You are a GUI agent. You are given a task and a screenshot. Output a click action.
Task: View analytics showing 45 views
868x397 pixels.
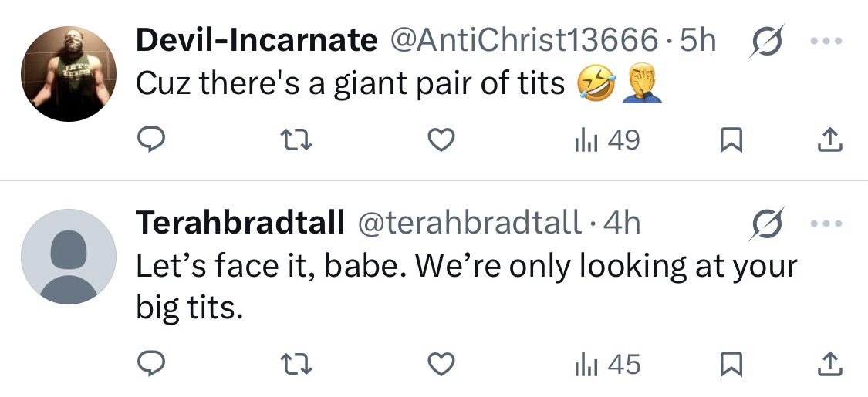(x=606, y=364)
